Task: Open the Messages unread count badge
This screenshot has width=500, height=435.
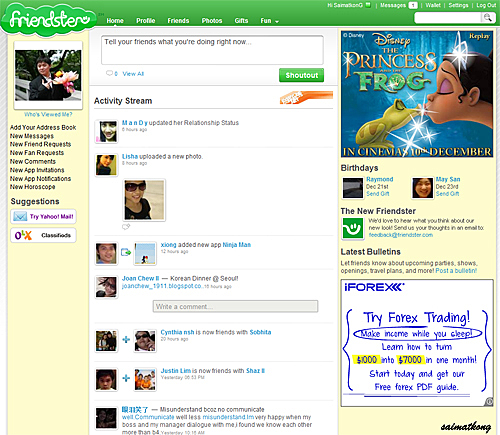Action: click(413, 5)
